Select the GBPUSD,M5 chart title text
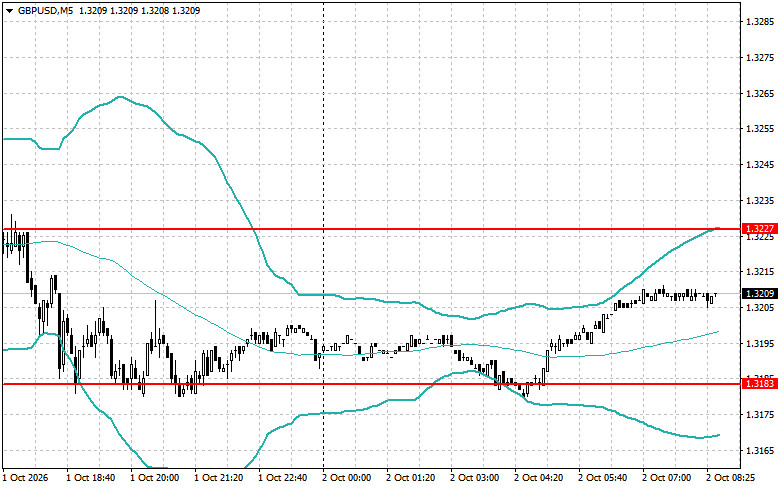 tap(46, 10)
